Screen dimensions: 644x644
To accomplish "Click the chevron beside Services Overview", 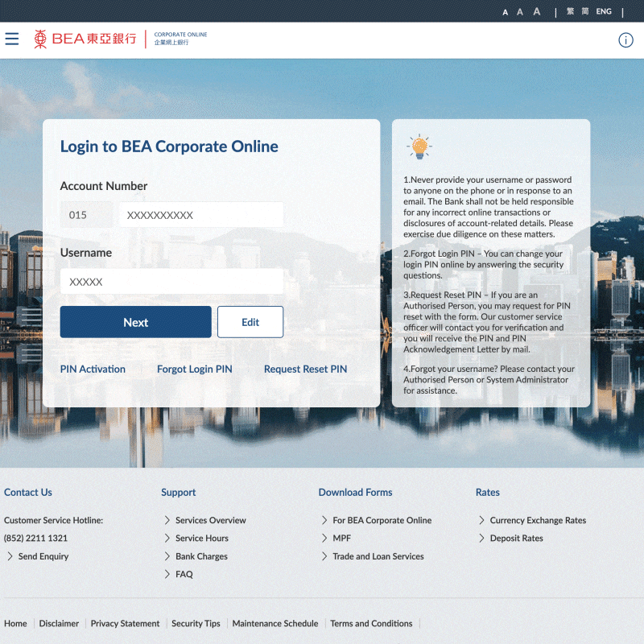I will [x=167, y=520].
